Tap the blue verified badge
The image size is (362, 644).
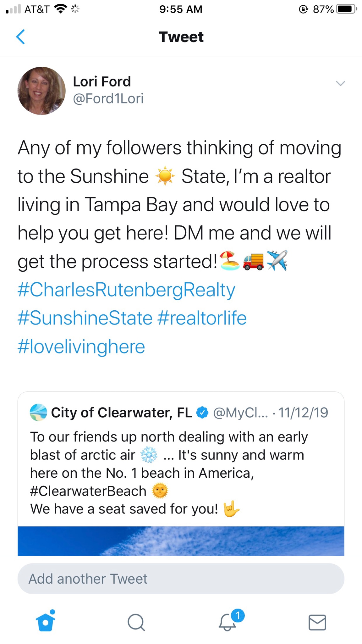202,413
